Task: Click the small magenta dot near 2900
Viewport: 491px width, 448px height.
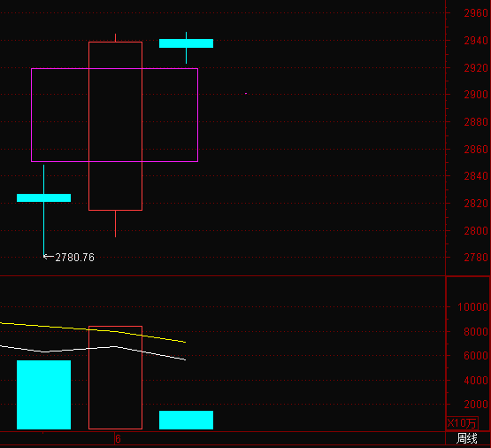Action: click(246, 93)
